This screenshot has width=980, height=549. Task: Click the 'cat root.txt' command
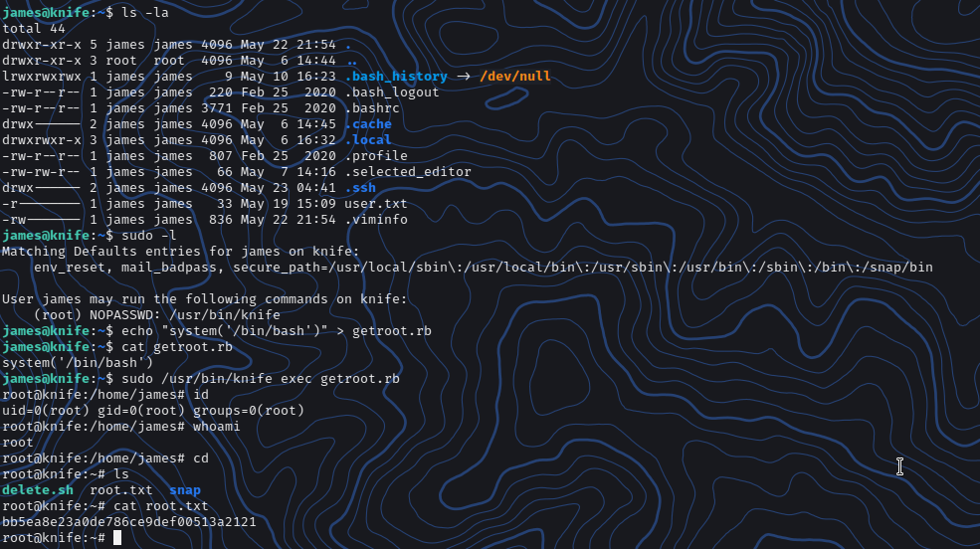160,506
